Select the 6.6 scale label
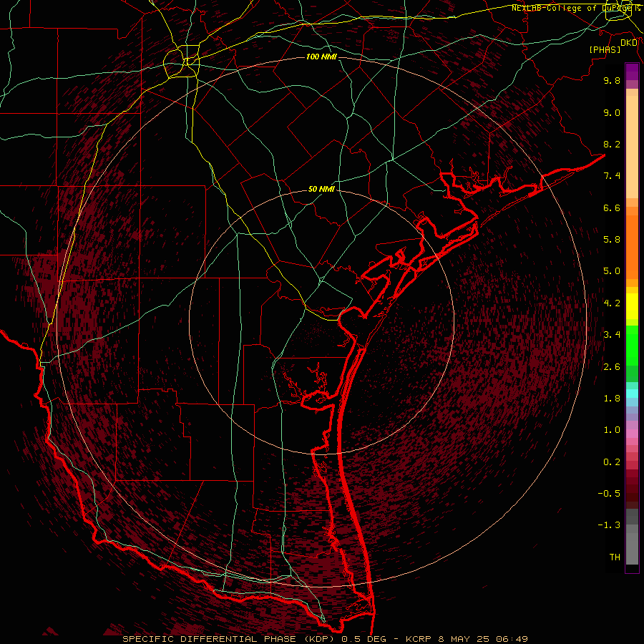Viewport: 644px width, 644px height. point(612,208)
